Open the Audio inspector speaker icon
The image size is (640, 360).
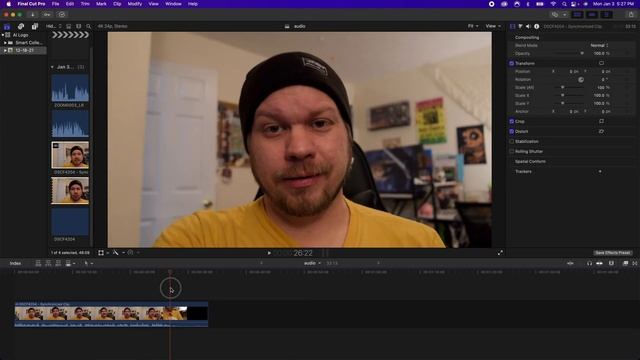[x=528, y=26]
